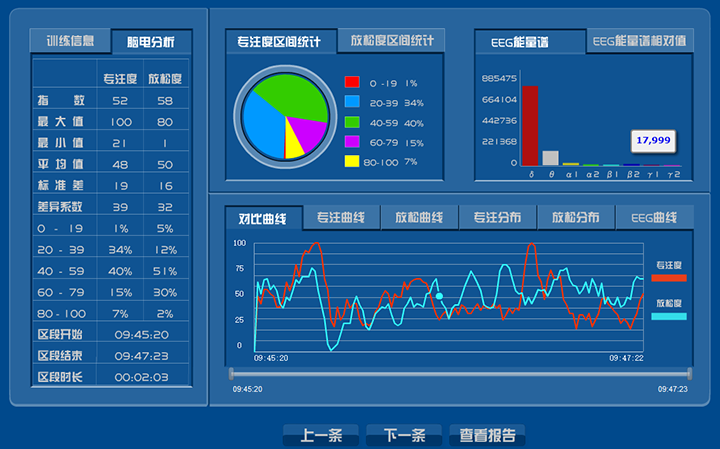
Task: Click the gray θ bar in EEG chart
Action: (x=551, y=158)
